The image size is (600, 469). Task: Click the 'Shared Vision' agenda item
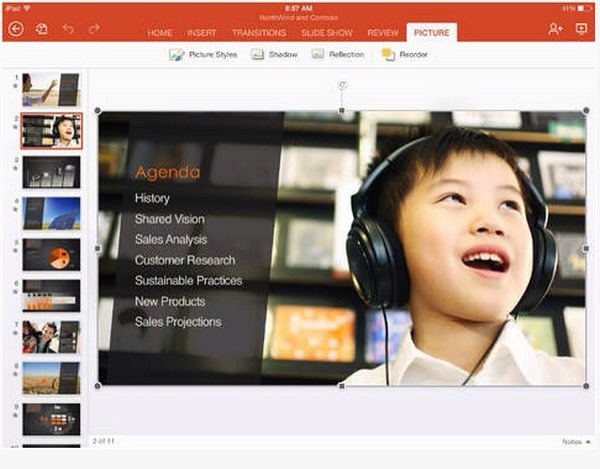point(170,219)
